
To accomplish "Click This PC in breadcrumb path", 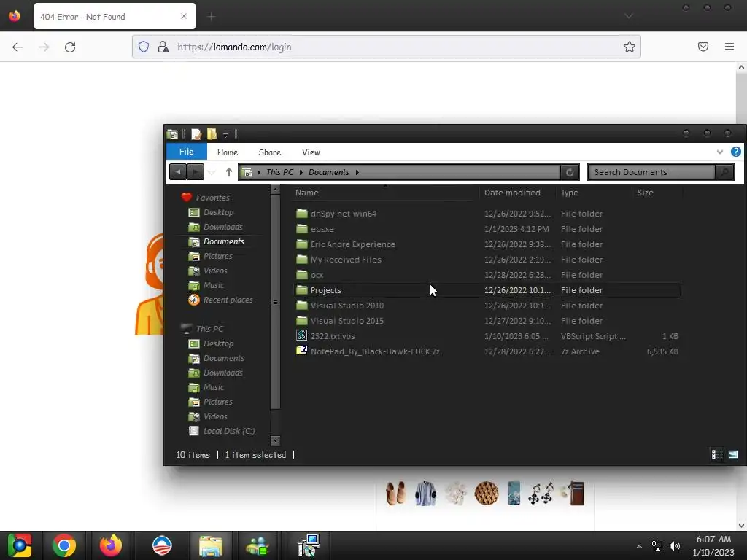I will pos(279,172).
